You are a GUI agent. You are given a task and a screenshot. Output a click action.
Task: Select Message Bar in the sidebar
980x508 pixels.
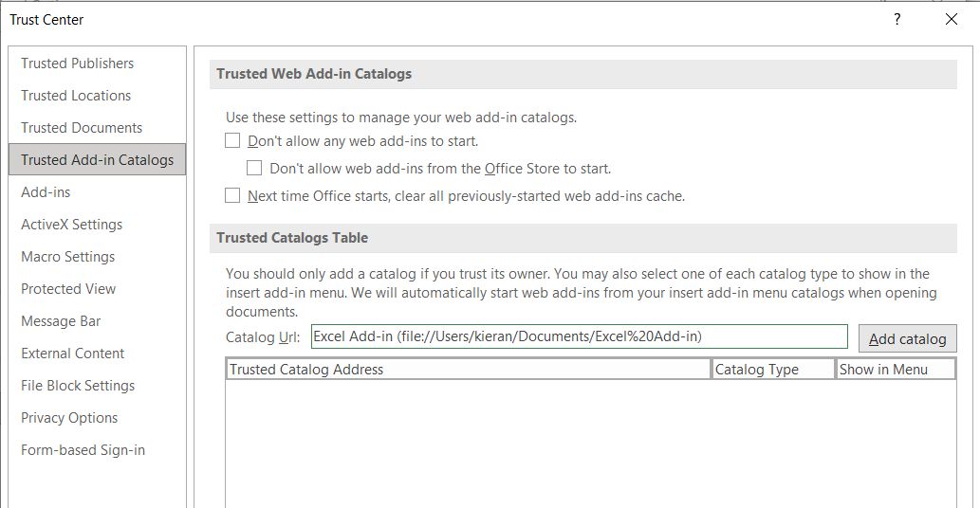click(61, 321)
